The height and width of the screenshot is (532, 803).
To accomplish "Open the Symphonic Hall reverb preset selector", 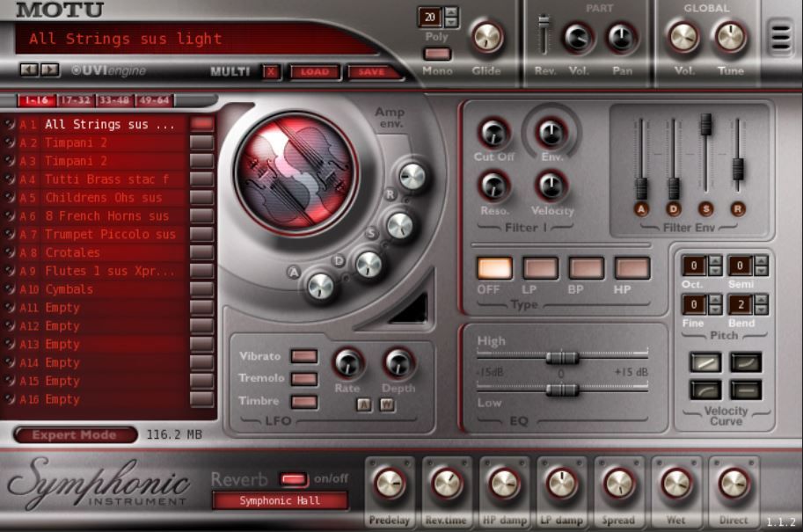I will 280,500.
